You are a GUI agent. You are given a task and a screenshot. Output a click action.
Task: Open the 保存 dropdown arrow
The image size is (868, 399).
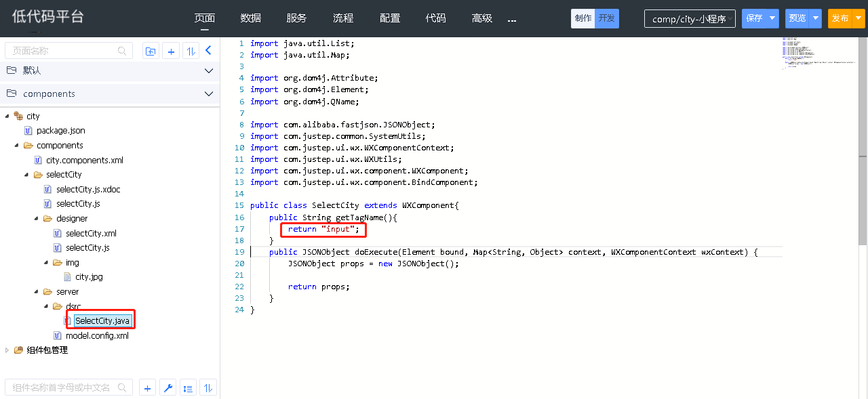772,18
